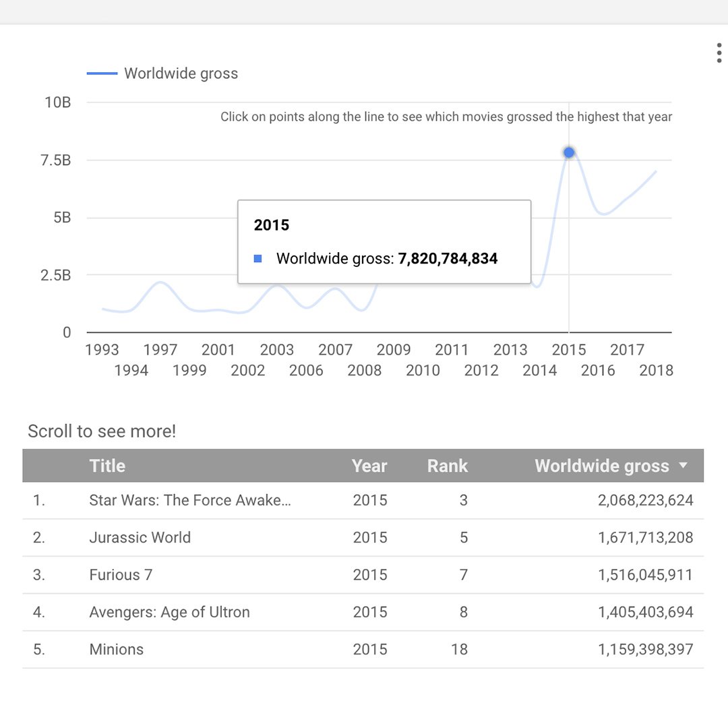
Task: Click the Scroll to see more! text
Action: [102, 431]
